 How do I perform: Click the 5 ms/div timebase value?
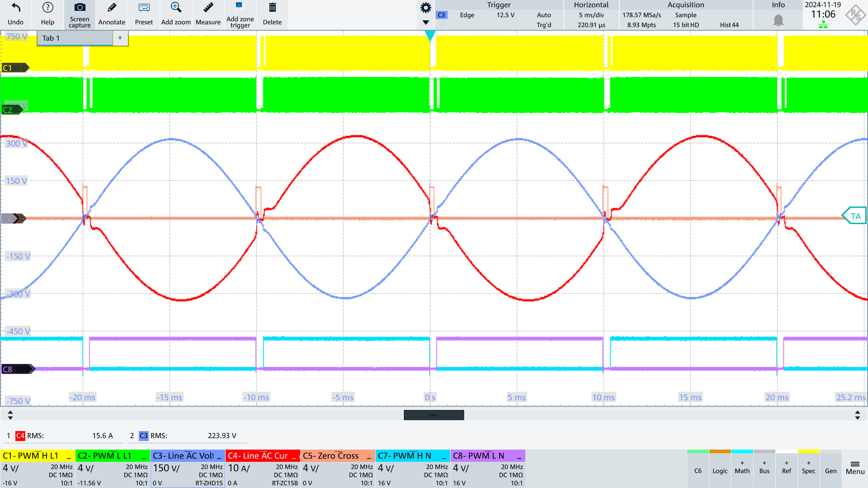[591, 15]
